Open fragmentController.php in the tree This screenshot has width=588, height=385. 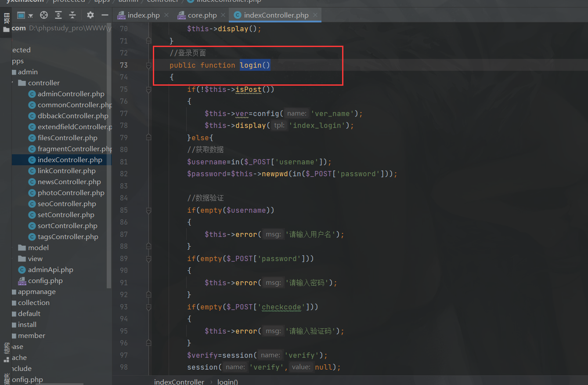coord(75,149)
